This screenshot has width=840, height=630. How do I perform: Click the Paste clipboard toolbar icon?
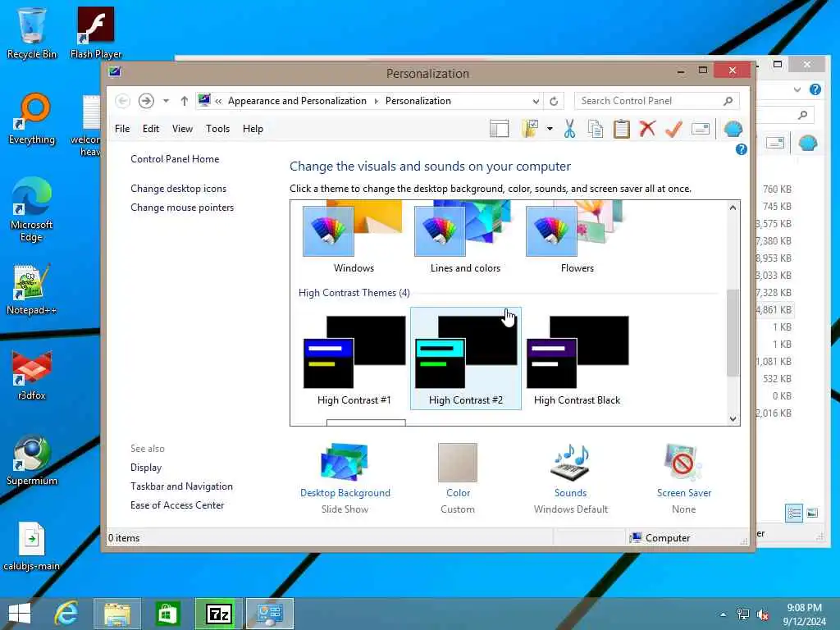coord(622,129)
